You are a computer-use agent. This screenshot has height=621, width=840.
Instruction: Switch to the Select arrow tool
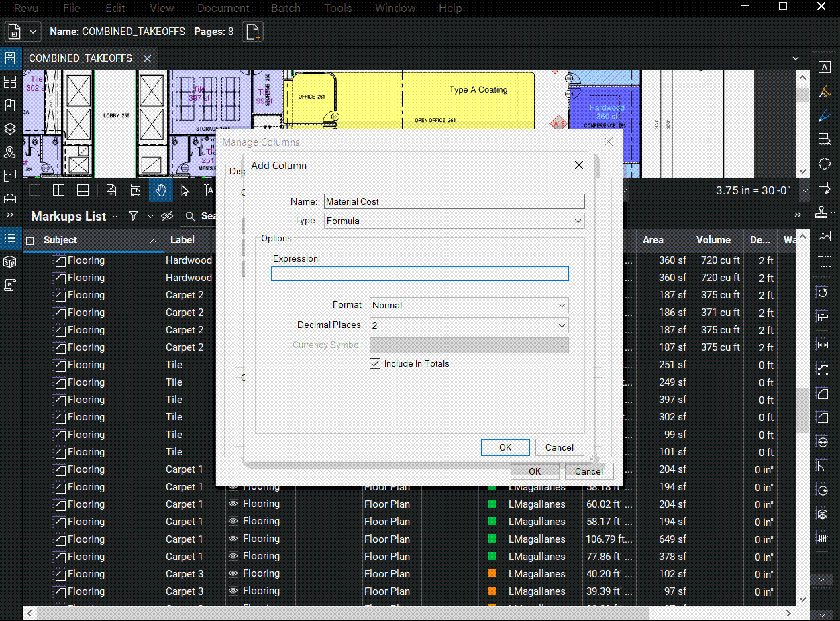click(x=185, y=190)
